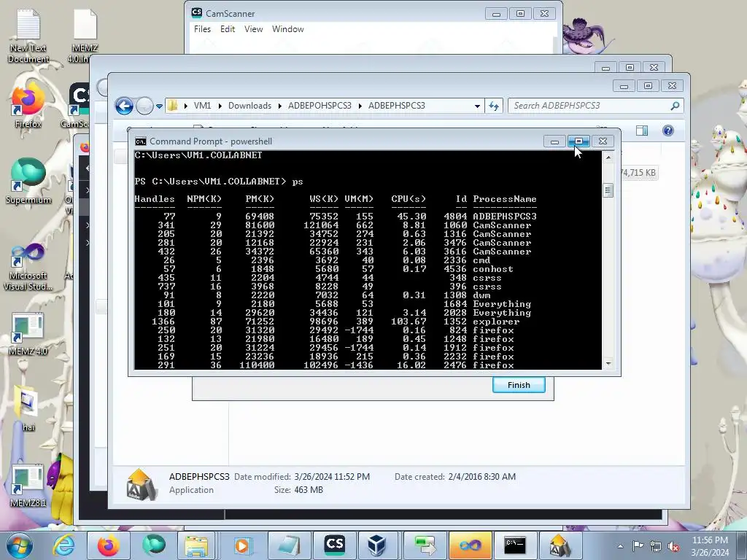Open Windows Media Player from taskbar
The width and height of the screenshot is (747, 560).
(242, 545)
